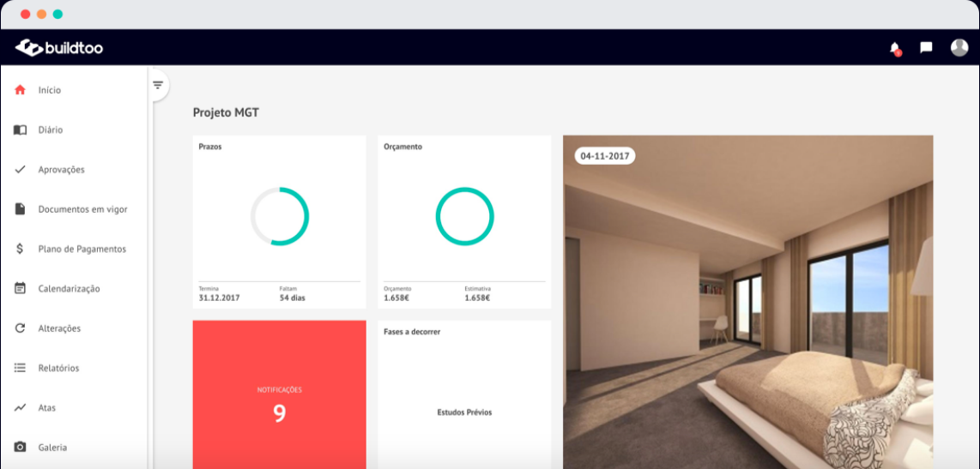Open the Atas sidebar entry
Viewport: 980px width, 469px height.
click(47, 407)
